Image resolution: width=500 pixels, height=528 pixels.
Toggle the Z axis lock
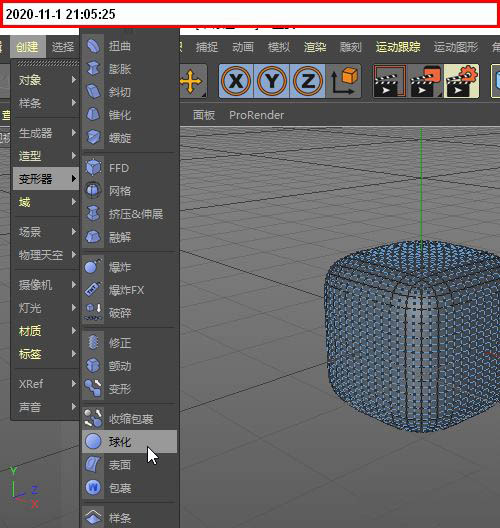tap(307, 81)
